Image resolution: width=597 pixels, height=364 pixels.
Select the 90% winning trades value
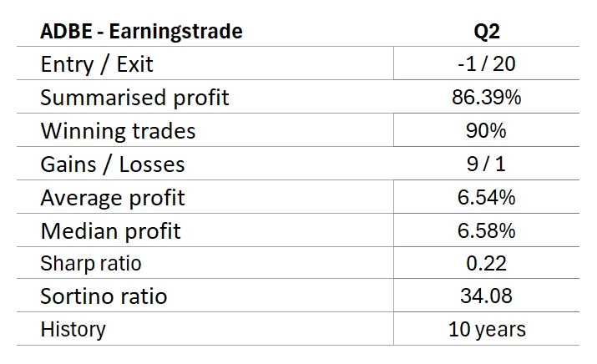click(x=486, y=131)
